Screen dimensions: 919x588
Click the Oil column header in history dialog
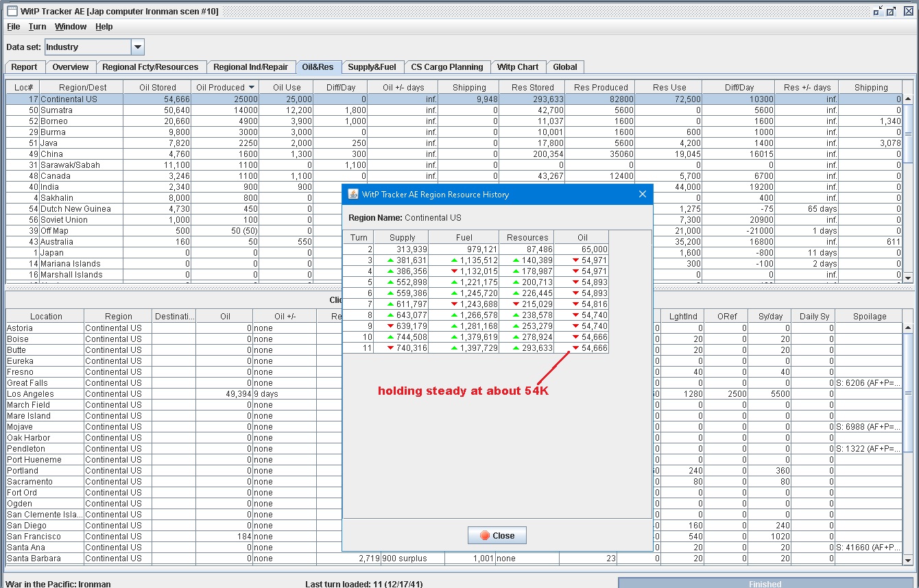pyautogui.click(x=582, y=238)
